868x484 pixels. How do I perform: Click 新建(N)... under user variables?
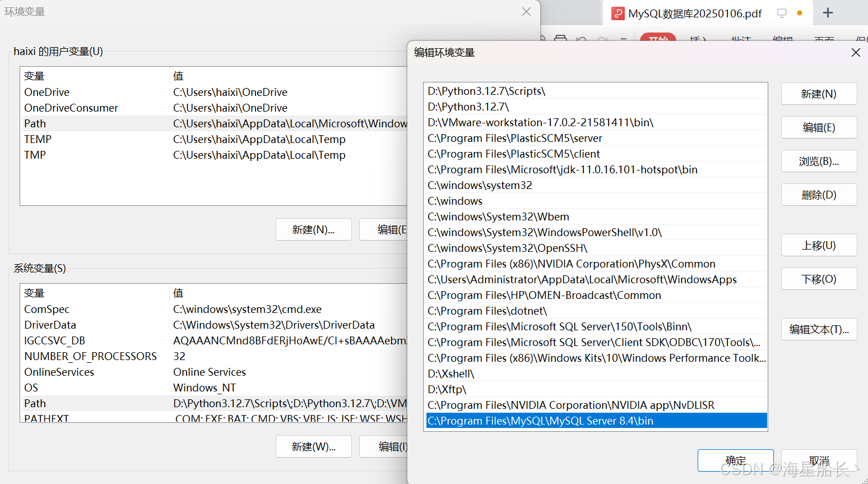(313, 229)
